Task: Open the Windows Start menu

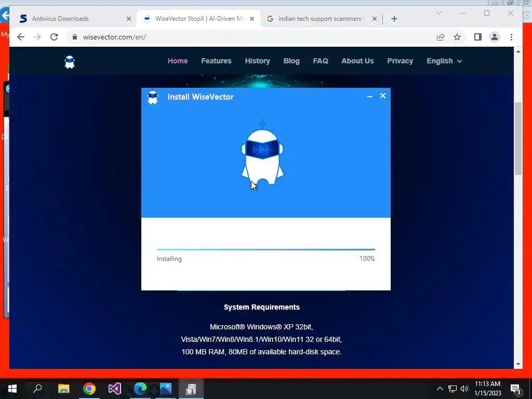Action: point(12,389)
